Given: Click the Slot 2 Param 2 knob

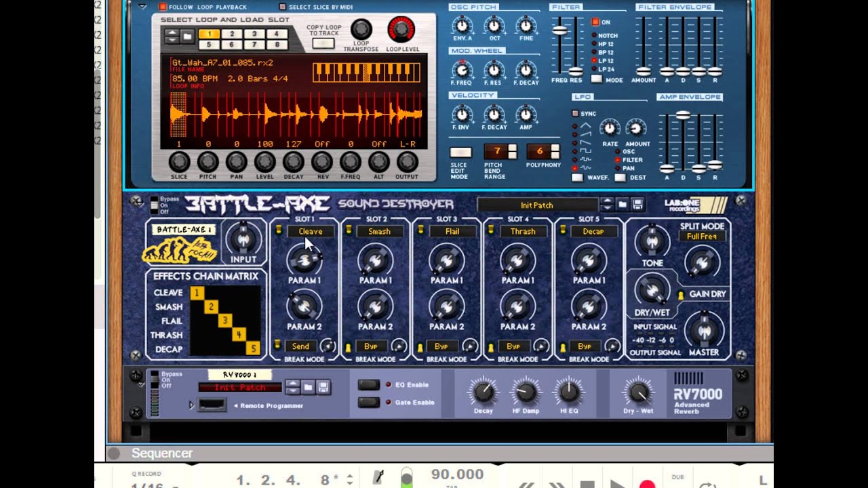Looking at the screenshot, I should click(375, 306).
